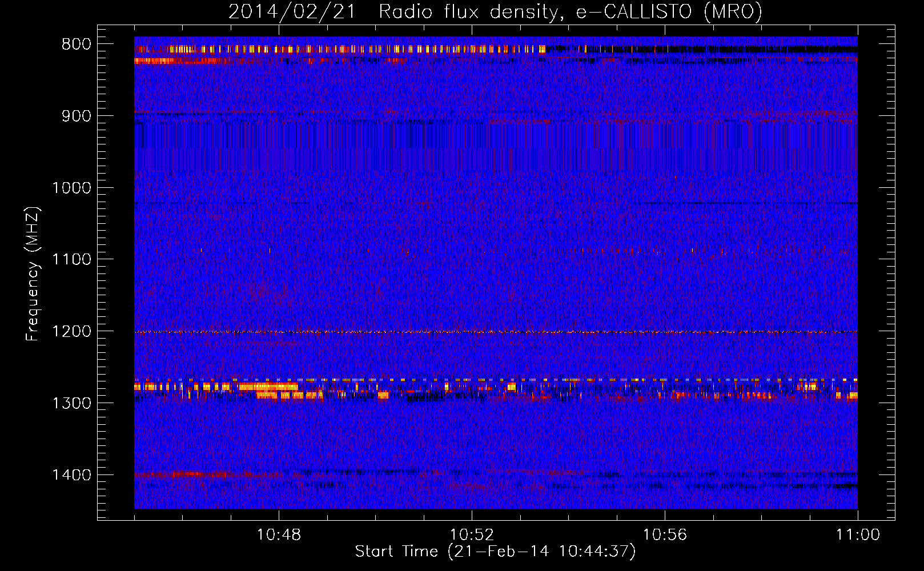This screenshot has height=571, width=924.
Task: Click the plot title "2014/02/21 Radio flux density, e-CALLISTO (MRO)"
Action: 495,11
